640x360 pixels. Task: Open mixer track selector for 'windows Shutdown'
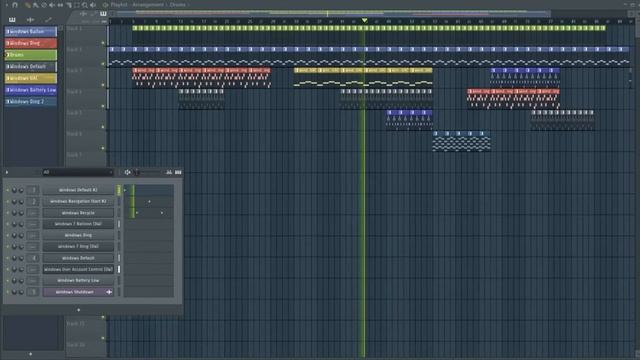point(33,292)
